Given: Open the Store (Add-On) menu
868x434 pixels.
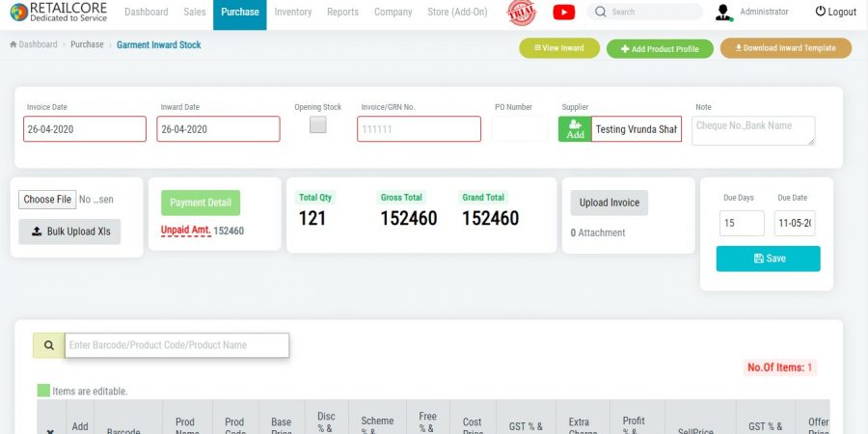Looking at the screenshot, I should coord(457,12).
